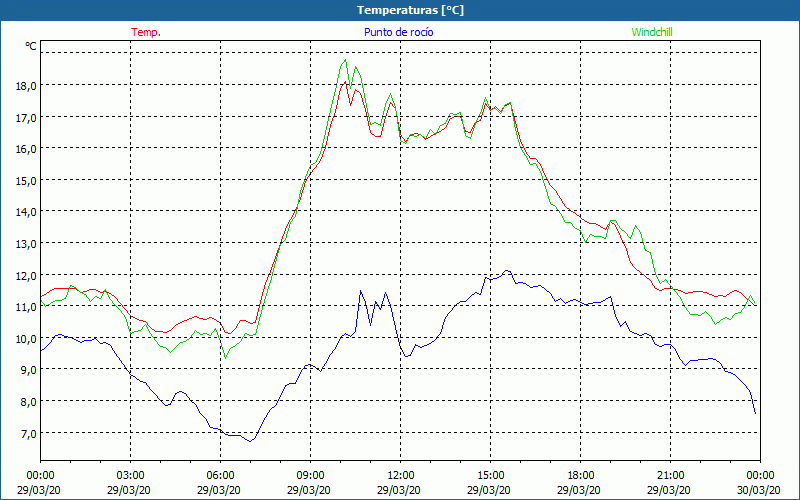Click the 16,0 value on the y-axis
The image size is (800, 500).
pos(26,149)
